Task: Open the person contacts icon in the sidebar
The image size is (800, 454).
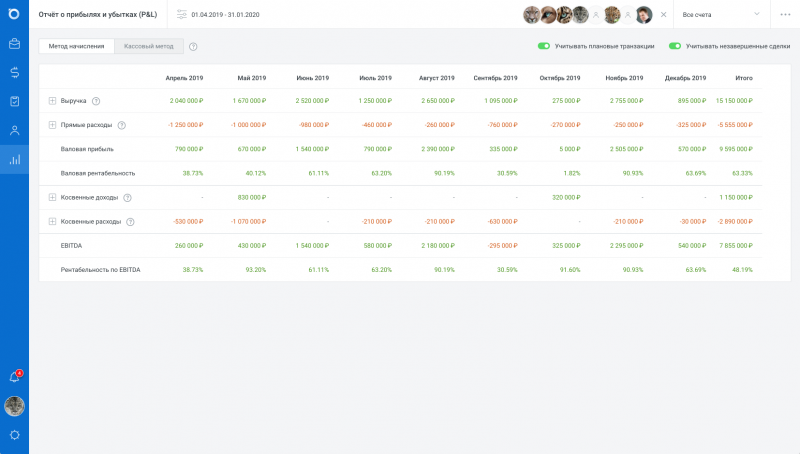Action: pyautogui.click(x=14, y=130)
